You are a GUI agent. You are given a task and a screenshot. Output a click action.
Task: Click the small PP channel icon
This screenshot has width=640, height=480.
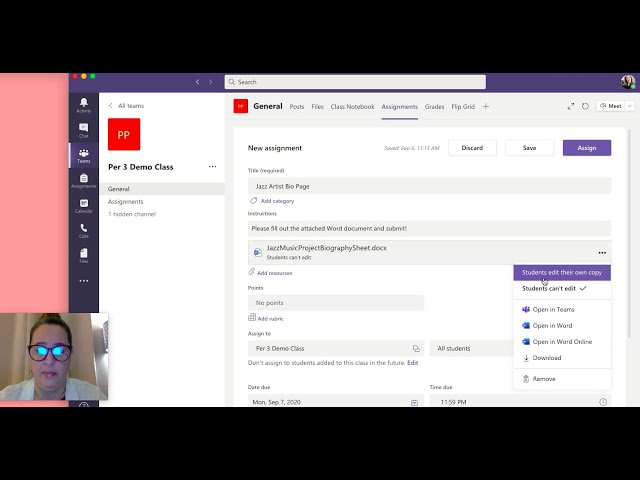tap(241, 106)
